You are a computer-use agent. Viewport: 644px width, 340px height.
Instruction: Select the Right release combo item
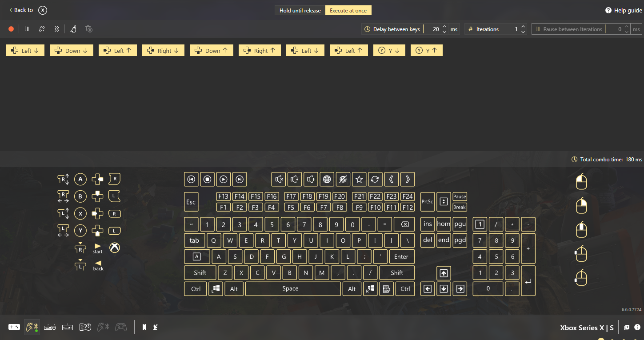click(260, 50)
